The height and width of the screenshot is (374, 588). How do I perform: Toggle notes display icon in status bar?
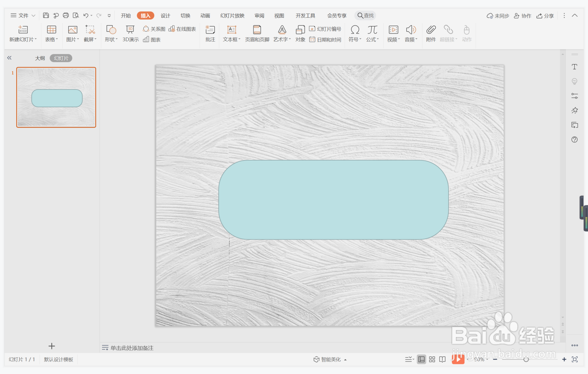click(409, 359)
